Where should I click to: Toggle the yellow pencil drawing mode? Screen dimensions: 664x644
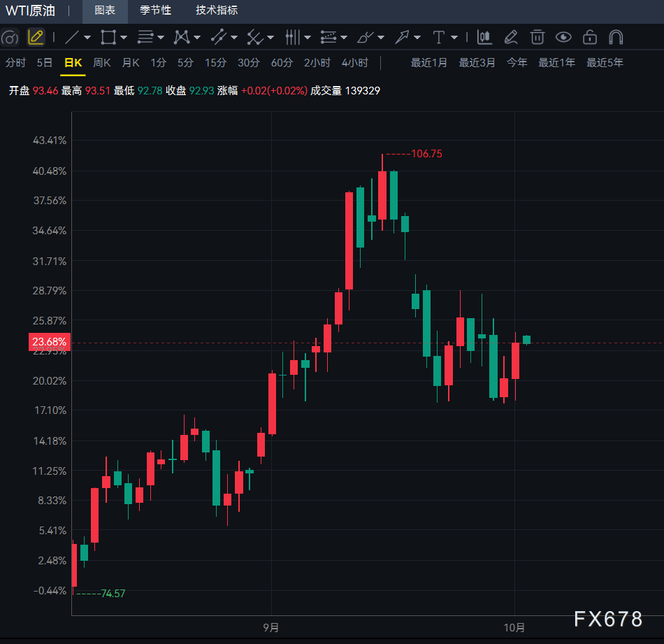point(36,37)
